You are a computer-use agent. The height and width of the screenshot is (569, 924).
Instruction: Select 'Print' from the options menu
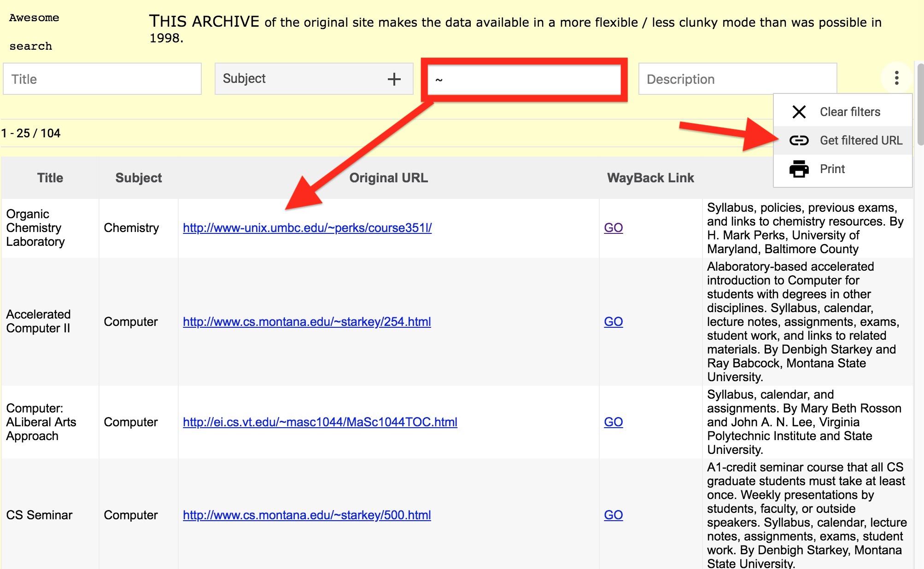[x=833, y=169]
